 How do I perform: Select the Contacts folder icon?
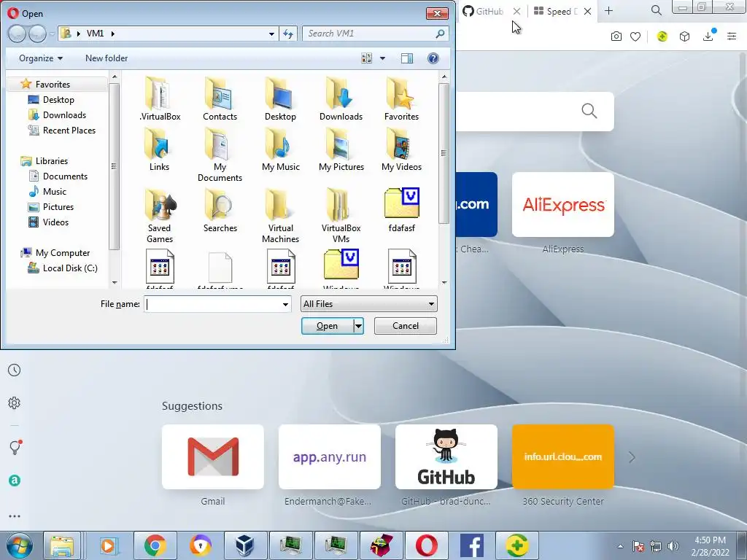(220, 98)
